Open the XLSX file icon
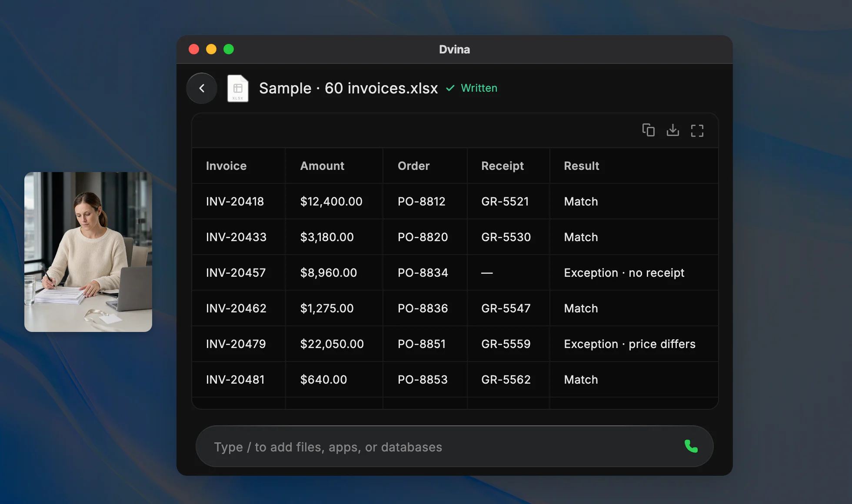The width and height of the screenshot is (852, 504). [238, 88]
